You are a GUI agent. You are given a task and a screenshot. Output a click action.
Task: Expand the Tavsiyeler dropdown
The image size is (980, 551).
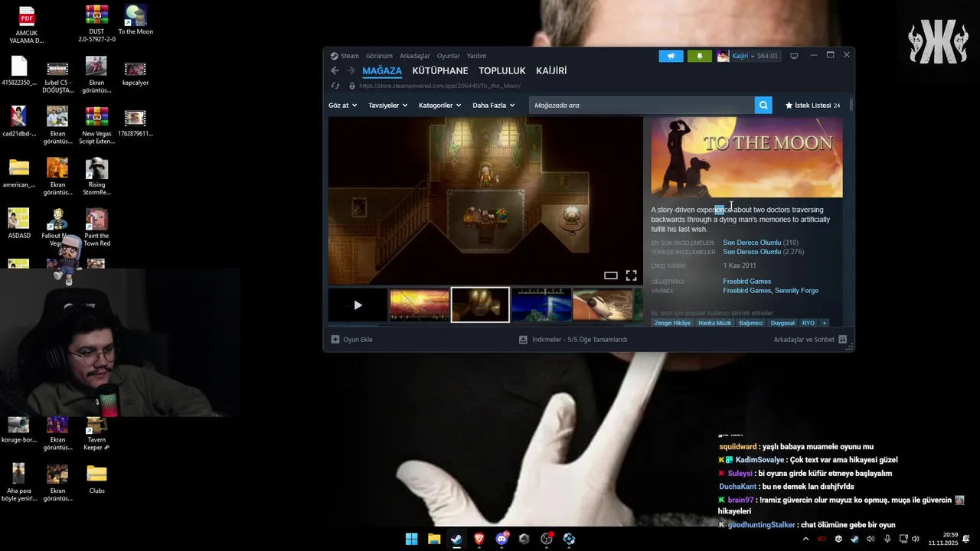[x=387, y=105]
